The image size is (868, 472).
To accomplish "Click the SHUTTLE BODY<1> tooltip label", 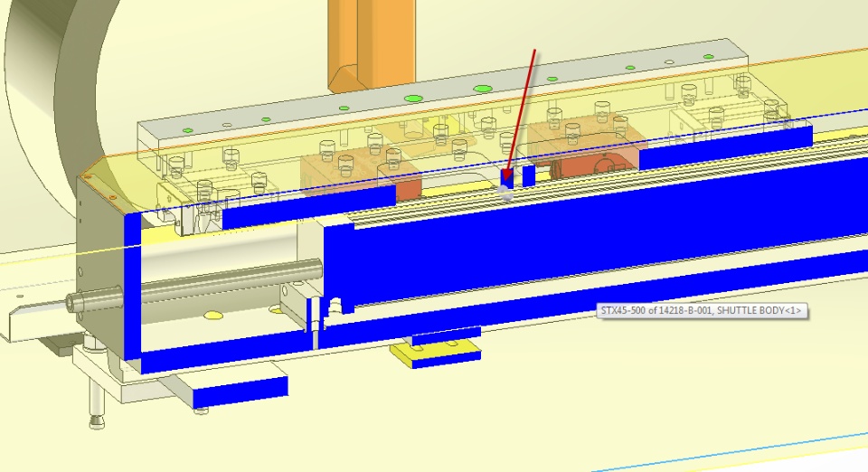I will pyautogui.click(x=702, y=310).
